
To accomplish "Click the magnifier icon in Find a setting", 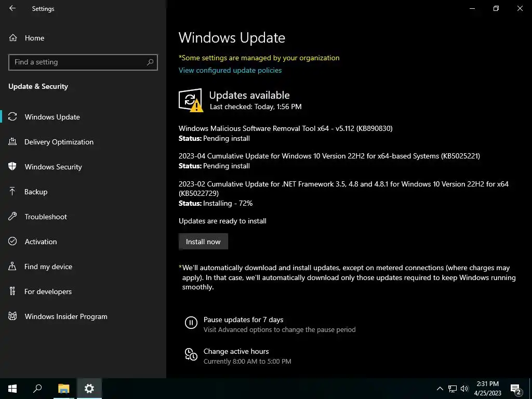I will click(150, 62).
